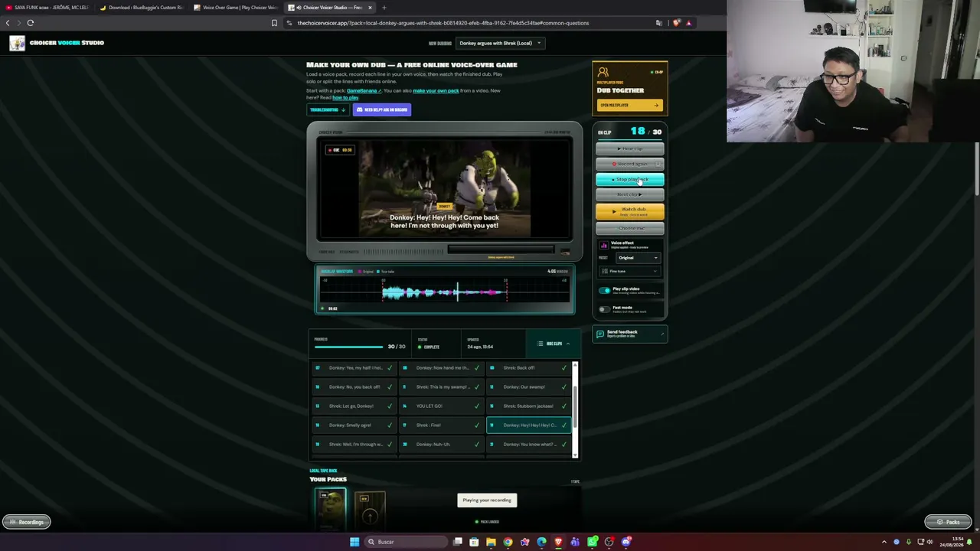980x551 pixels.
Task: Switch to the Voice Over Game browser tab
Action: (236, 8)
